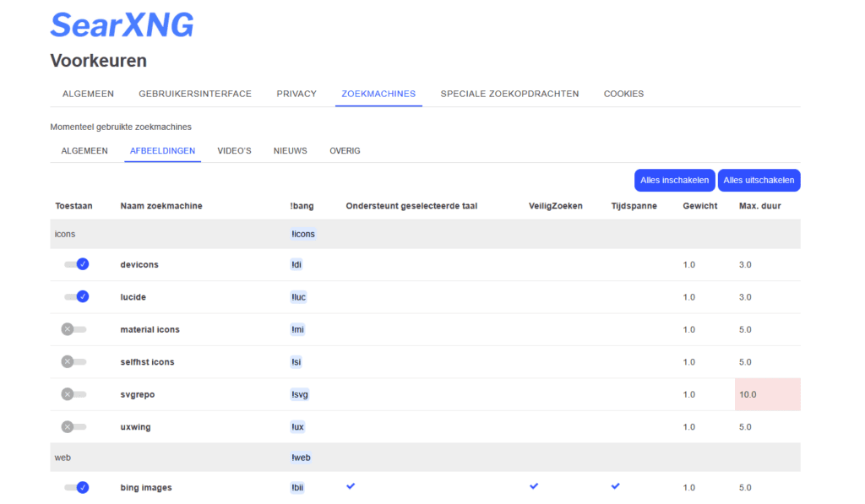Click the !svg bang label

pos(300,395)
